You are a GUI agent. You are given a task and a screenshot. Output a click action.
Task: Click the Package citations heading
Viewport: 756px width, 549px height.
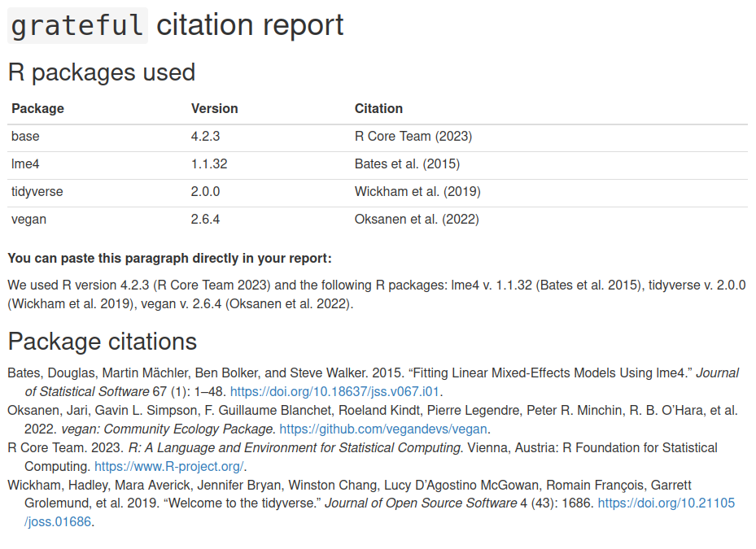coord(102,341)
